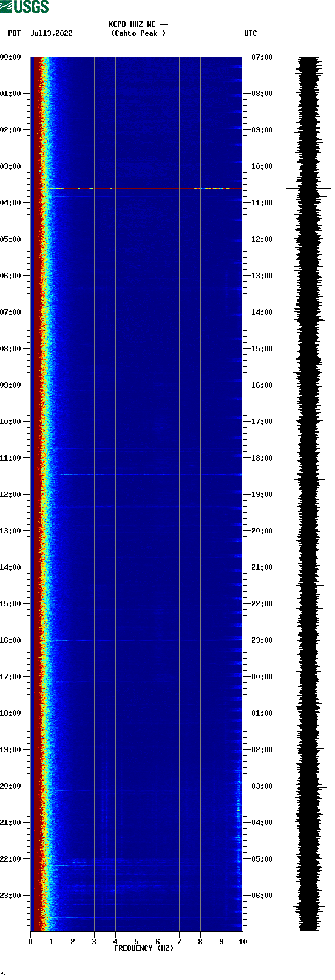Viewport: 335px width, 980px height.
Task: Click the 00:00 PDT time label
Action: pyautogui.click(x=11, y=57)
